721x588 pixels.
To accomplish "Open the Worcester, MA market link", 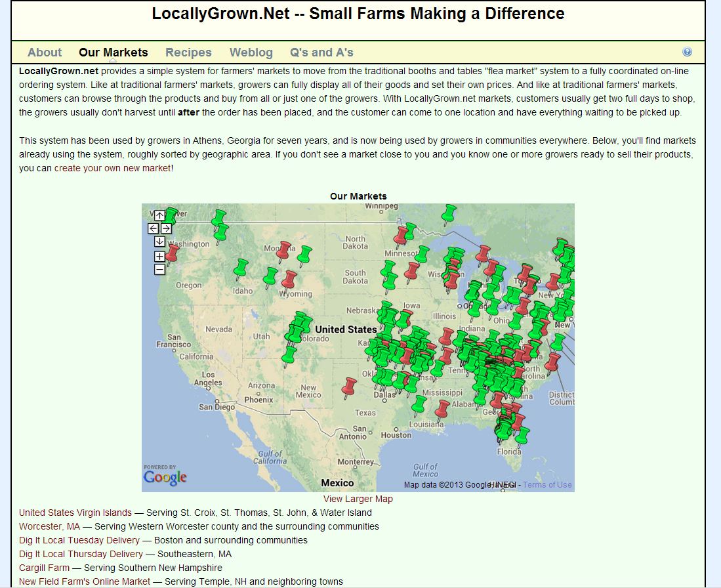I will (x=50, y=526).
